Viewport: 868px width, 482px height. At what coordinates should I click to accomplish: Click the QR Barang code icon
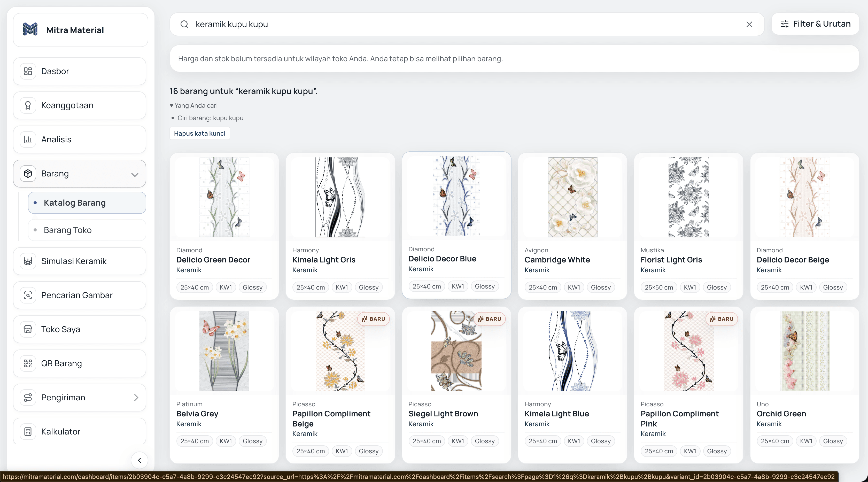(x=28, y=363)
